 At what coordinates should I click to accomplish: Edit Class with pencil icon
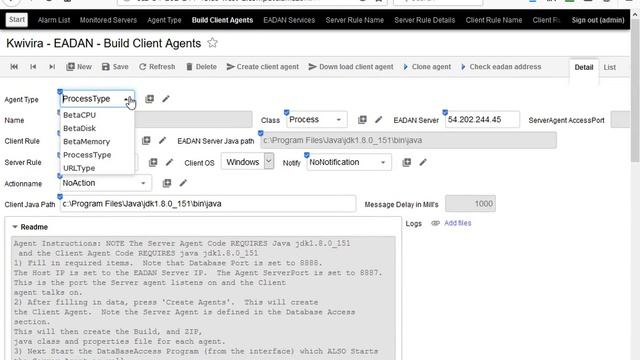click(x=378, y=120)
